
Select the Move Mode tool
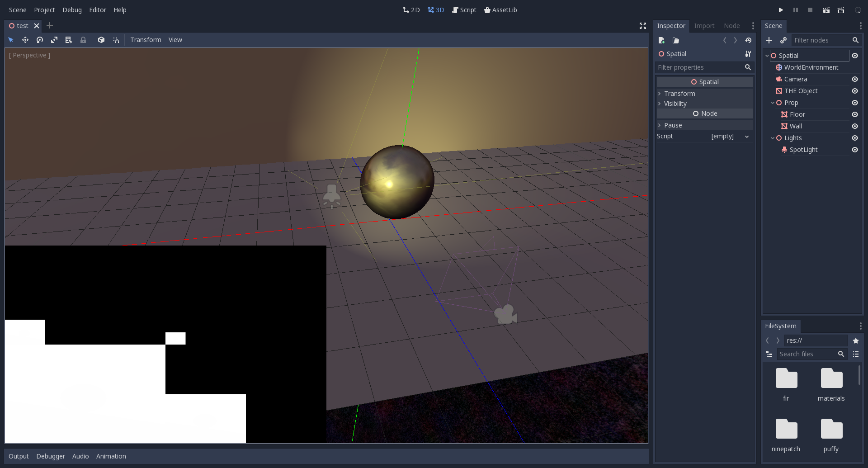(25, 40)
